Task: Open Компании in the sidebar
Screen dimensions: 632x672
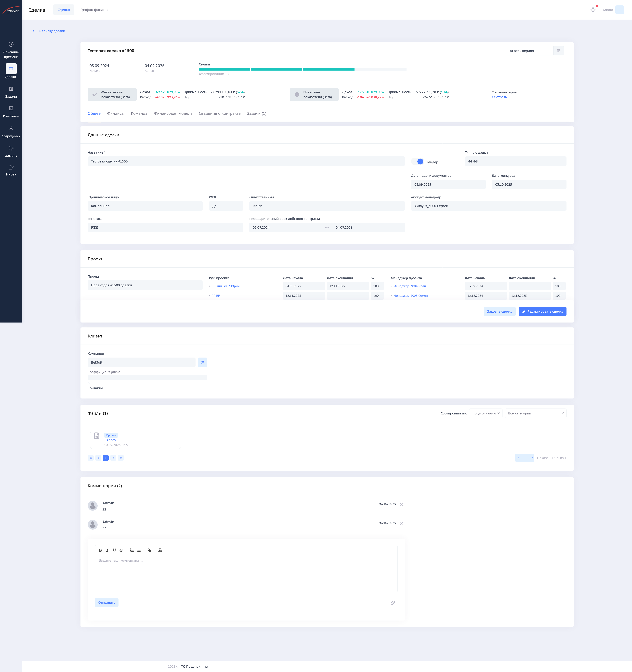Action: click(11, 112)
